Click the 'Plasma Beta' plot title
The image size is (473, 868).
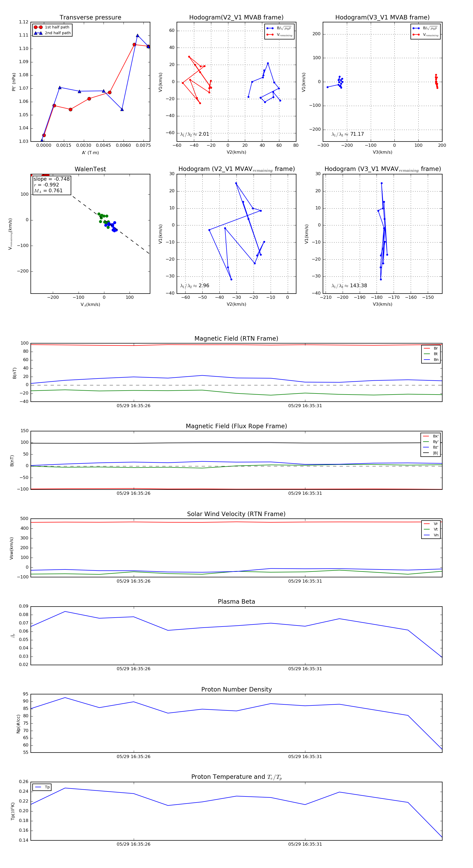[236, 602]
